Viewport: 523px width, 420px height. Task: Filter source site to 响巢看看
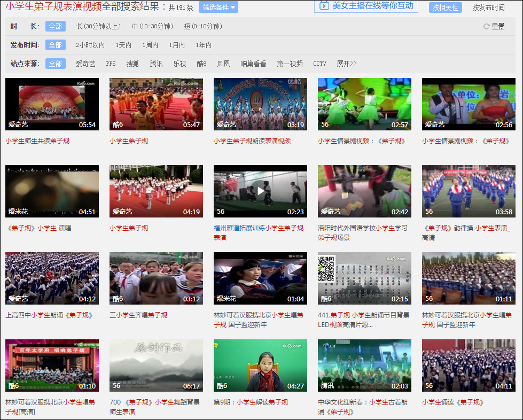(253, 64)
